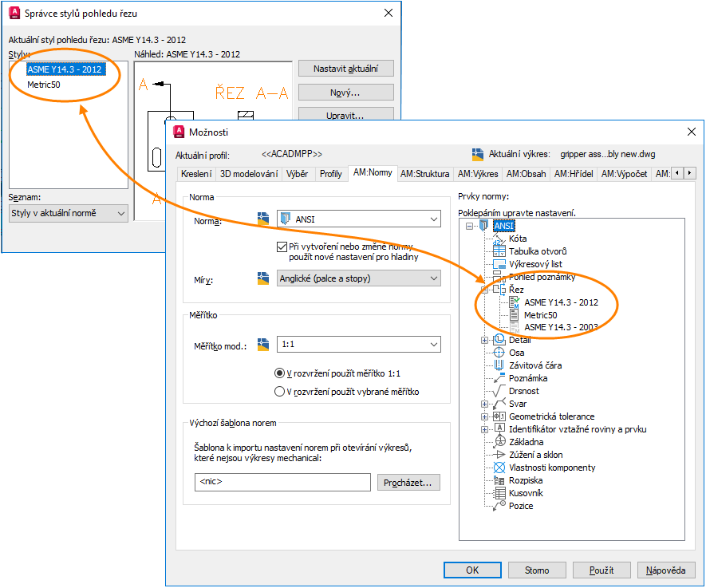Click the Nápověda help button
This screenshot has height=588, width=706.
(x=666, y=570)
